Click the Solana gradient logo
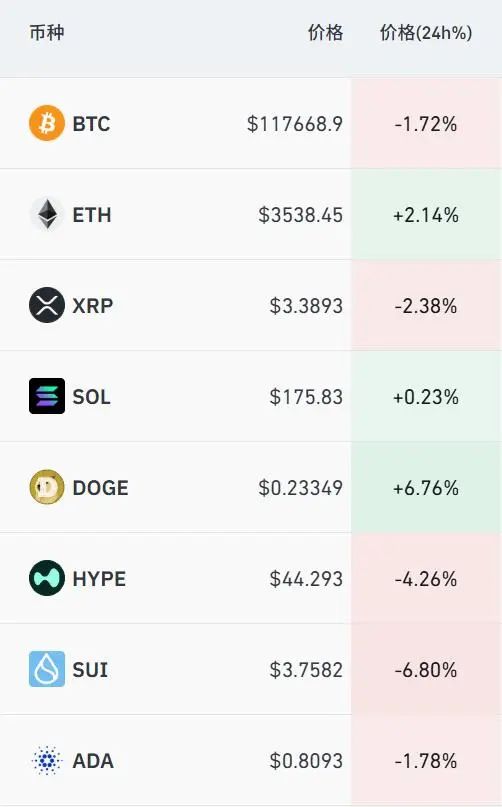 coord(47,396)
